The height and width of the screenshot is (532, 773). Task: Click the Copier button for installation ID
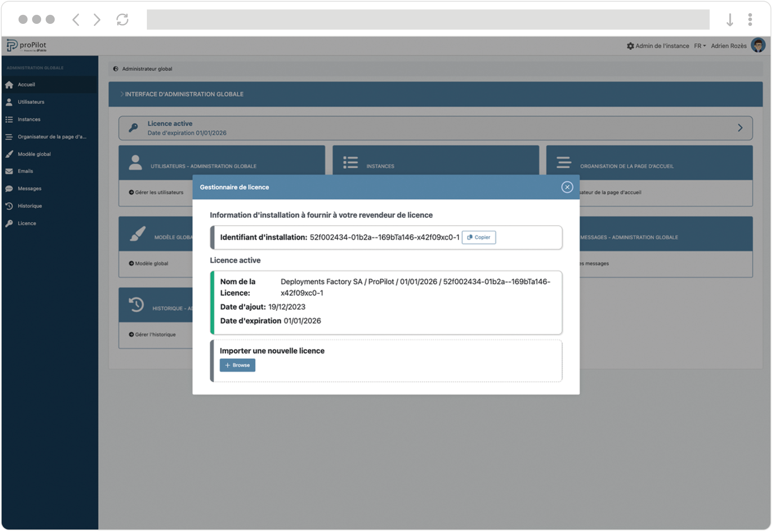tap(478, 237)
